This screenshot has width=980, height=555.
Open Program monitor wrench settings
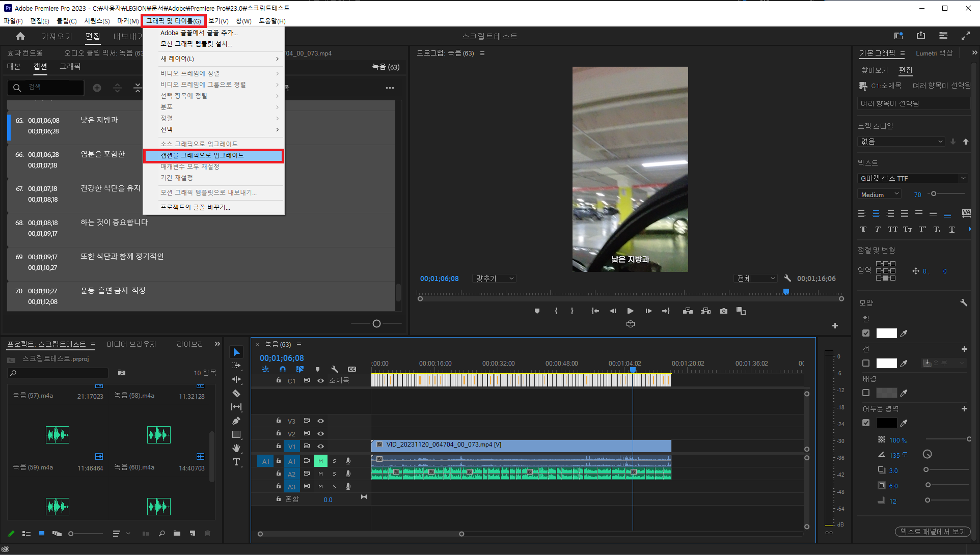pyautogui.click(x=787, y=279)
